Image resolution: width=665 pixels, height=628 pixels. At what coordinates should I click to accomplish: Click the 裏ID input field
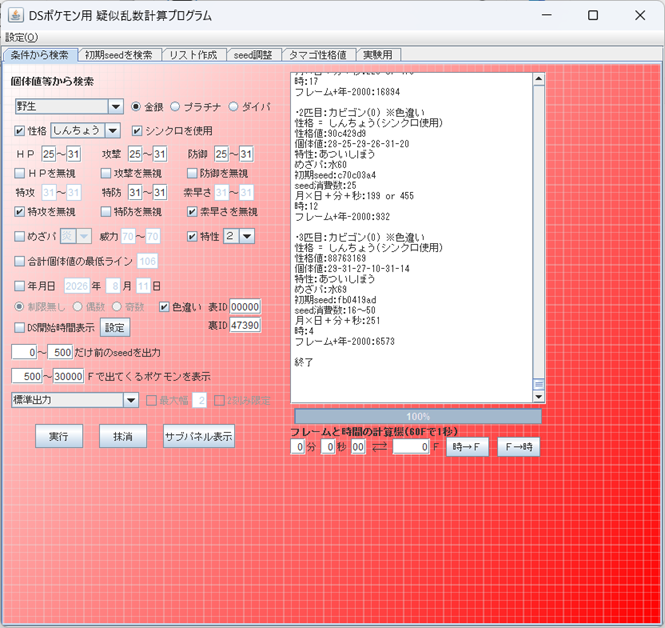245,325
